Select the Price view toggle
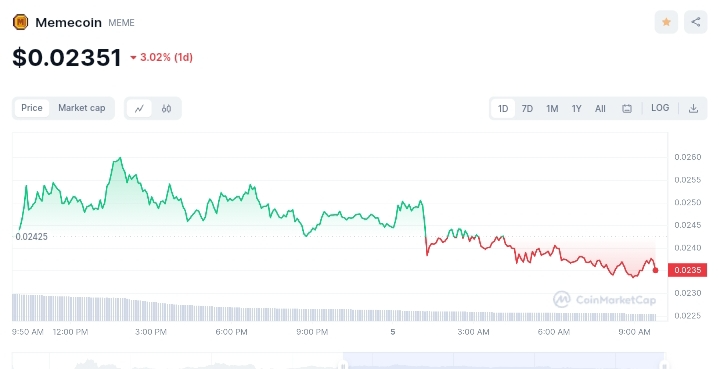This screenshot has width=719, height=369. [32, 108]
